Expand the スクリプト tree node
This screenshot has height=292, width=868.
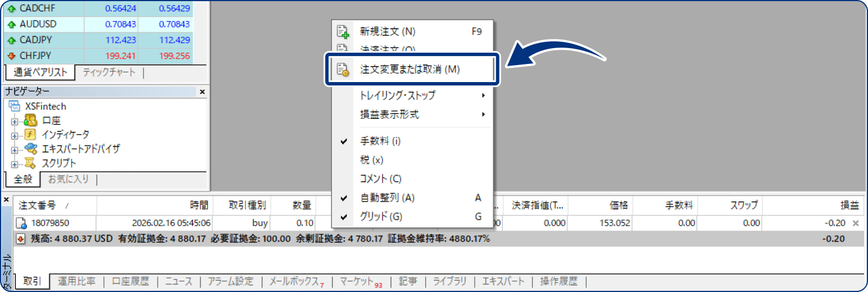pos(15,164)
